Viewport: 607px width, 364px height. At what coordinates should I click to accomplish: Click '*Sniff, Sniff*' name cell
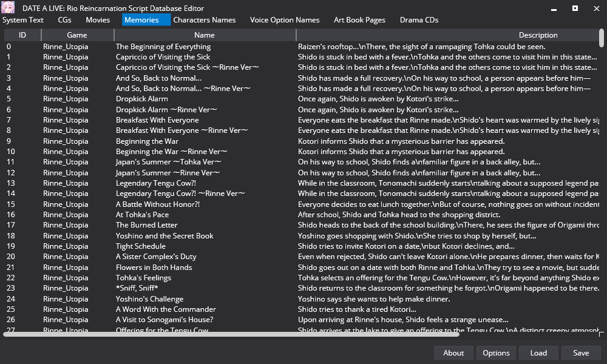coord(137,288)
